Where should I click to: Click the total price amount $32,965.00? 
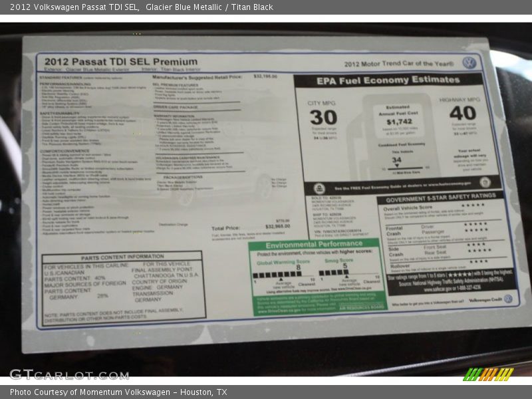click(x=277, y=226)
